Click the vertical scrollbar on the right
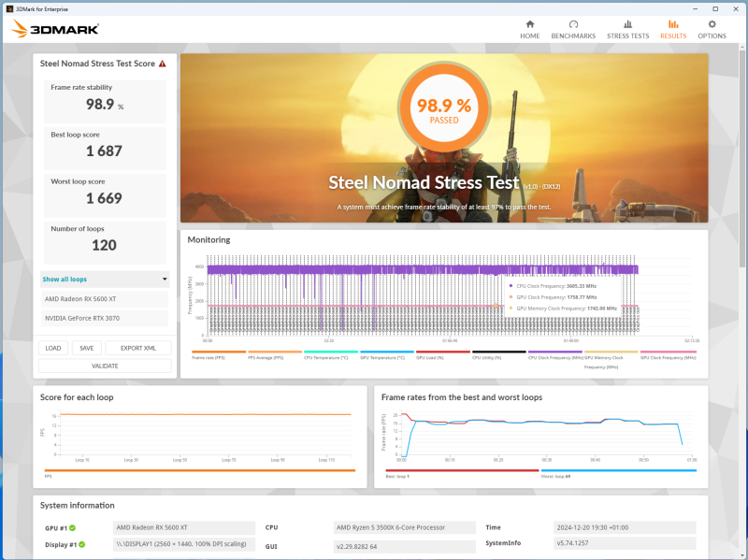This screenshot has height=560, width=748. (741, 157)
